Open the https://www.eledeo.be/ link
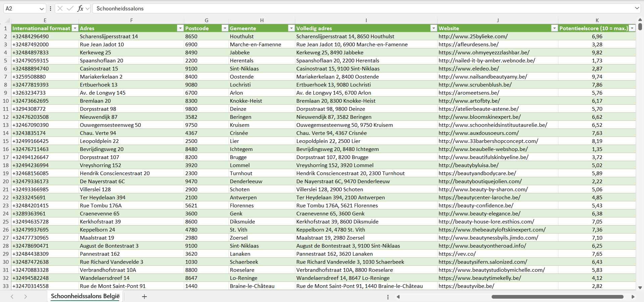 (x=468, y=68)
